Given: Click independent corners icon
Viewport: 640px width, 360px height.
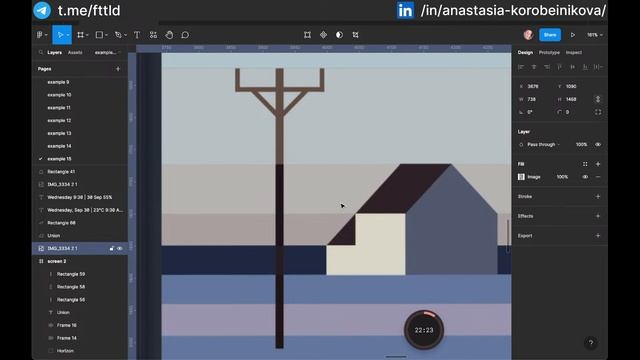Looking at the screenshot, I should pos(598,112).
